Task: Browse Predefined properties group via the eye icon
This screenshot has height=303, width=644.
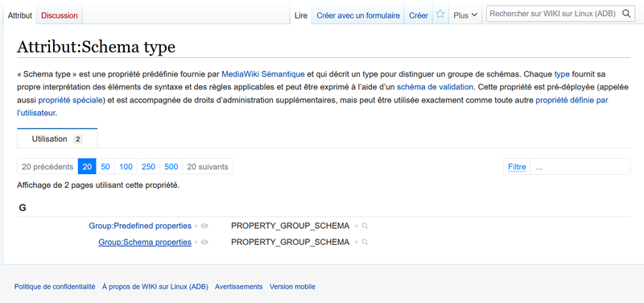Action: pos(204,226)
